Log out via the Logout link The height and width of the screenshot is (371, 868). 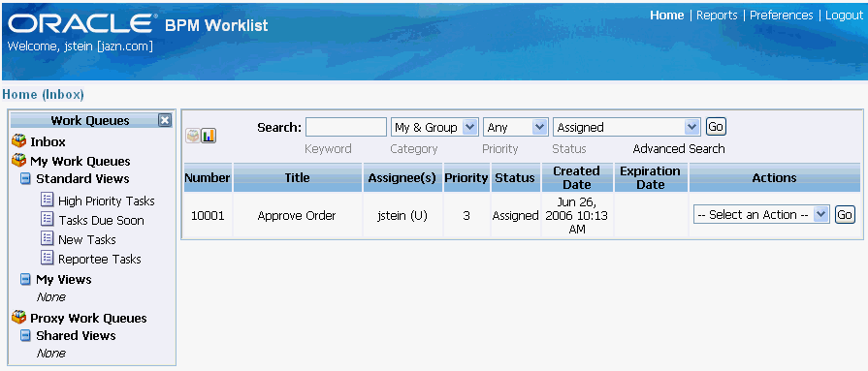(844, 15)
